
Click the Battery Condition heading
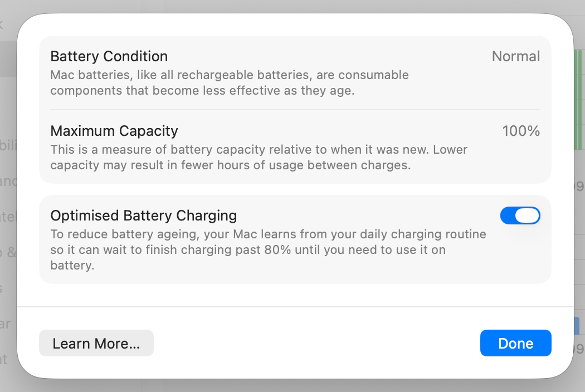click(x=109, y=56)
